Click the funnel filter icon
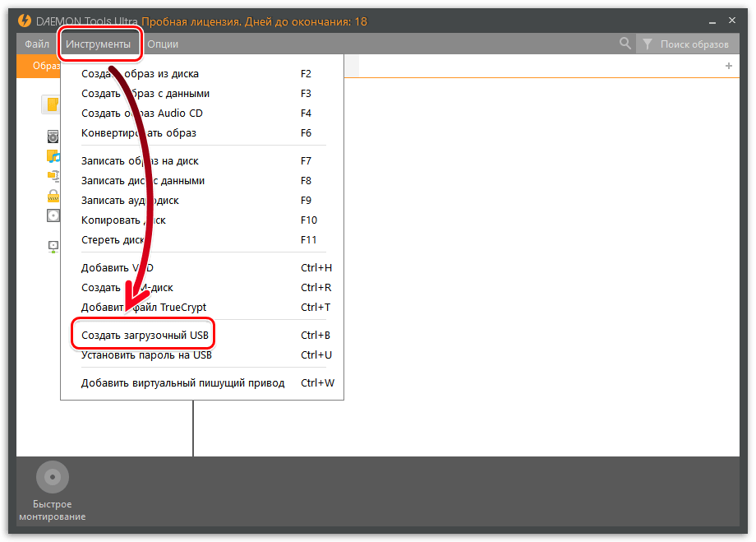The height and width of the screenshot is (542, 756). (648, 44)
